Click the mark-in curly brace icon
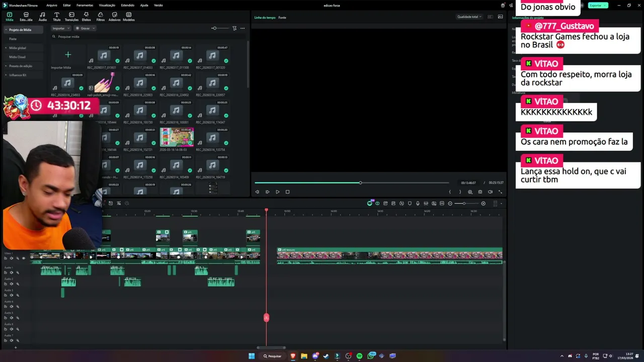The image size is (644, 362). click(x=450, y=192)
